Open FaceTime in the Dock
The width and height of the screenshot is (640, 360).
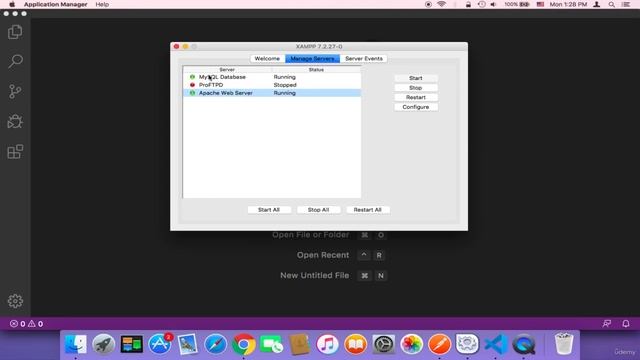pos(271,344)
